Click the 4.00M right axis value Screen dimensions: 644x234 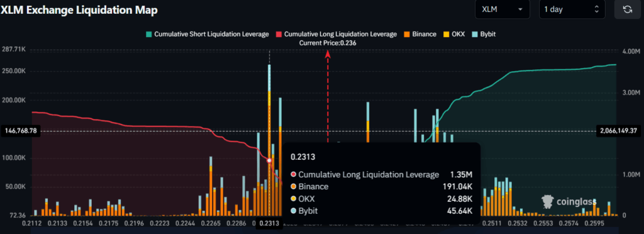pos(631,51)
